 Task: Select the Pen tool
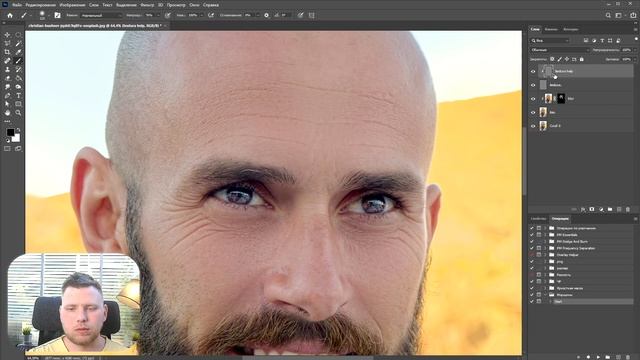[7, 96]
